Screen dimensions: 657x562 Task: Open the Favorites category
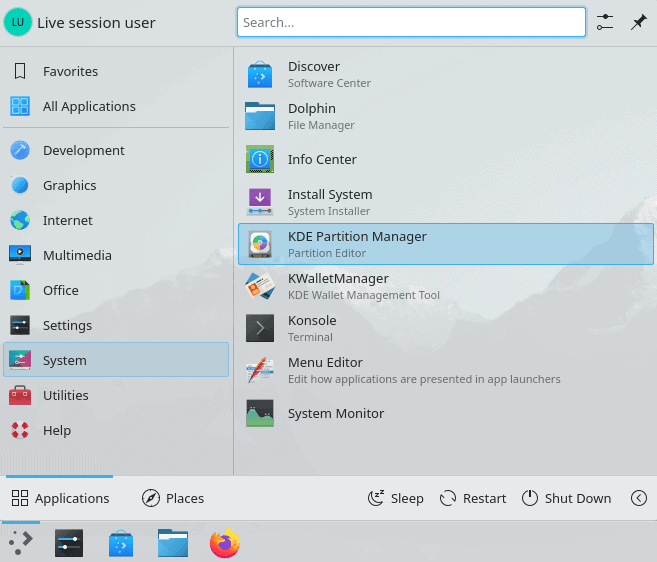click(x=116, y=71)
